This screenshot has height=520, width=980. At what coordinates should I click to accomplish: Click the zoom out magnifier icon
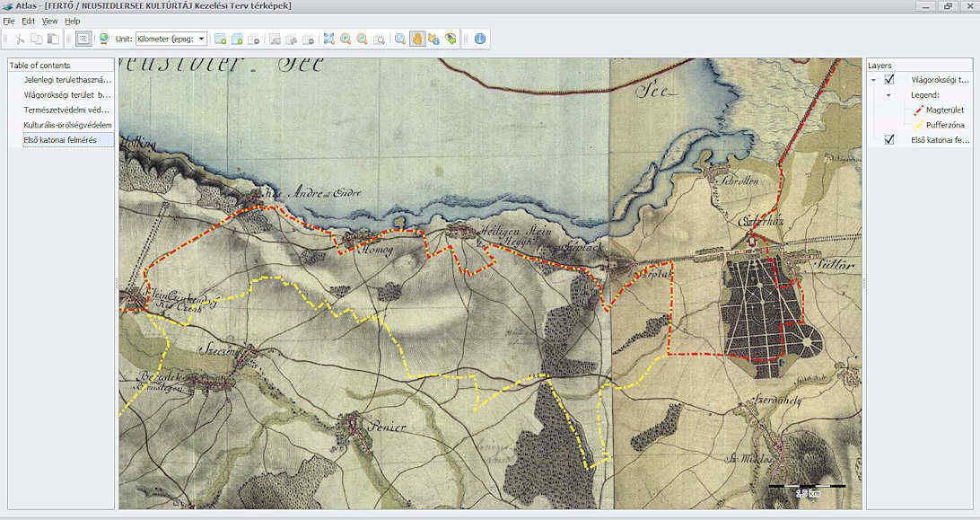coord(362,39)
